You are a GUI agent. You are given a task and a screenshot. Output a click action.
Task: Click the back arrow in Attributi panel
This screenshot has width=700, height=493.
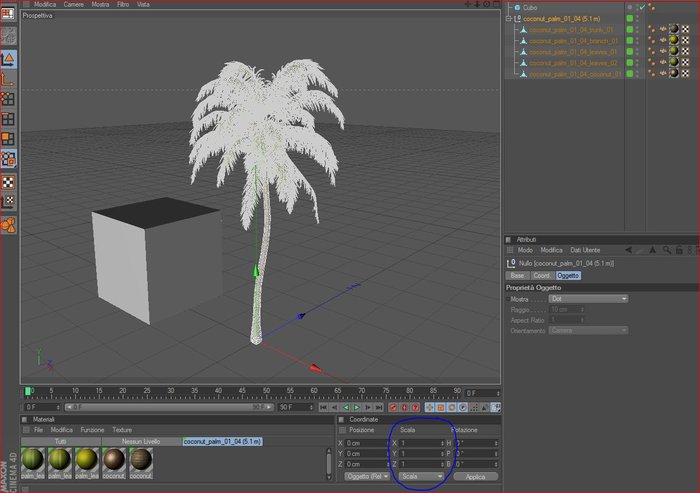pyautogui.click(x=629, y=250)
